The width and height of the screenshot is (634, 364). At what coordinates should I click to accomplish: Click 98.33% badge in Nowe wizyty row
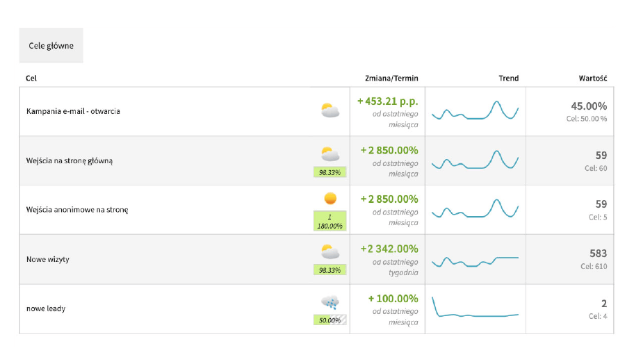pyautogui.click(x=330, y=270)
